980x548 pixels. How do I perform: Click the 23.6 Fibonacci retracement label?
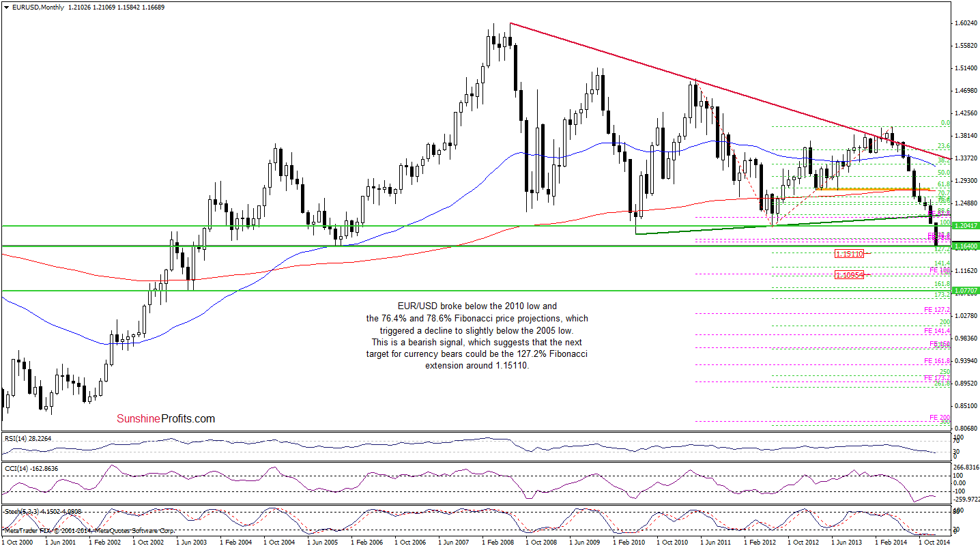tap(944, 146)
